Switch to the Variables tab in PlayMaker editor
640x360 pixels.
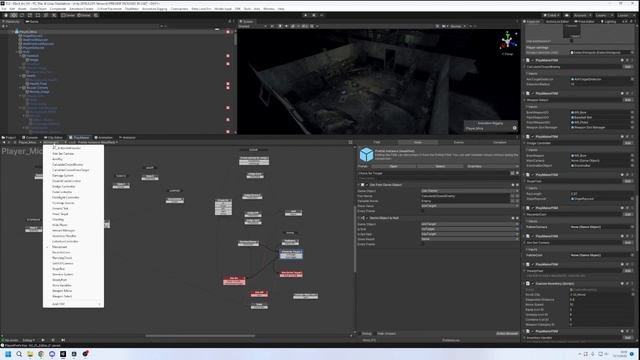[x=499, y=142]
